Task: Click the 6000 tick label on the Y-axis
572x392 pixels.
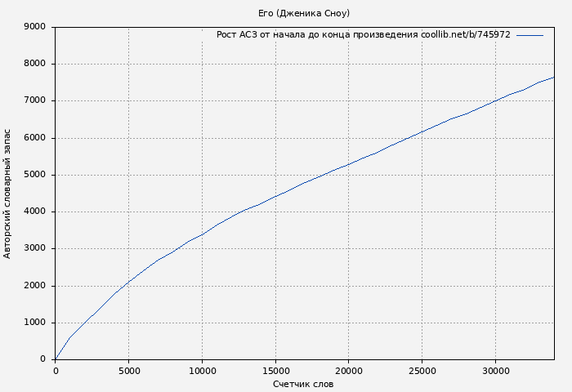Action: click(x=35, y=138)
